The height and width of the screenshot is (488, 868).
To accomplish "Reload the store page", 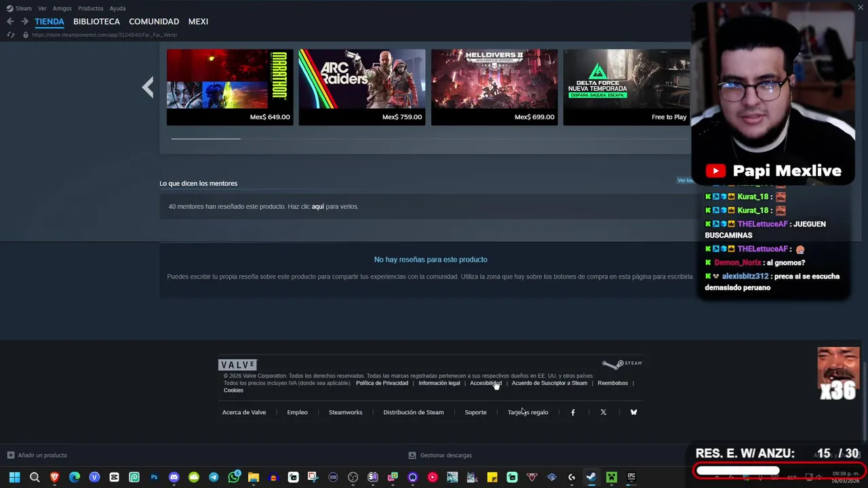I will click(x=11, y=35).
